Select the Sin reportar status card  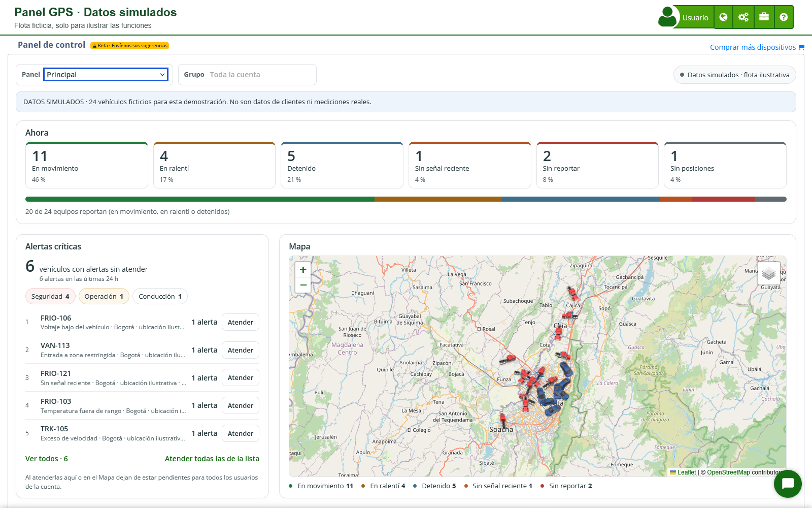(x=597, y=165)
